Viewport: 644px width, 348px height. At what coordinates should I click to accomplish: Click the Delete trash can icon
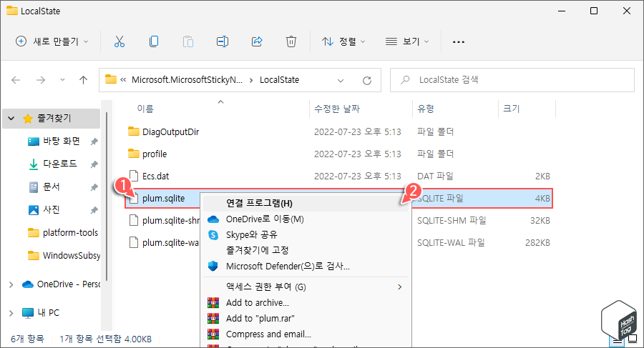click(291, 41)
